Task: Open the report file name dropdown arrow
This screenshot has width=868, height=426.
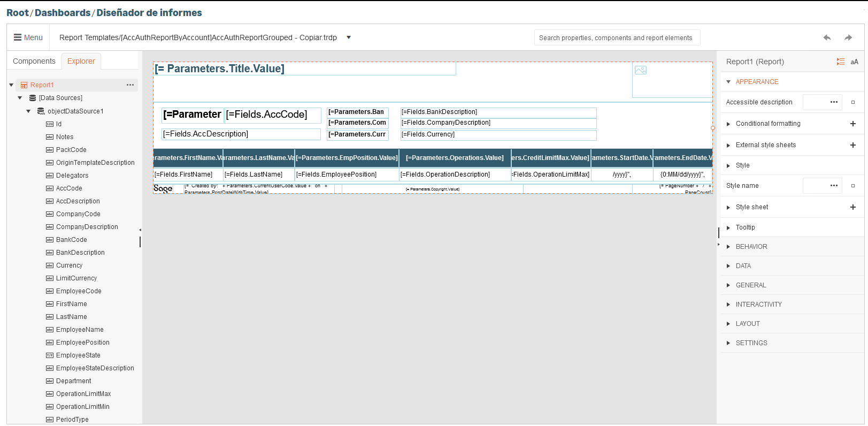Action: (349, 37)
